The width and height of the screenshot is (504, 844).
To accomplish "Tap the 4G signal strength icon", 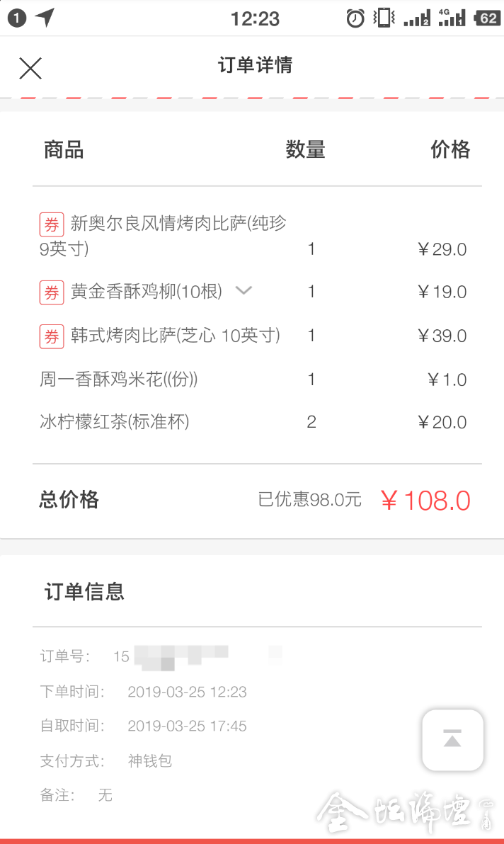I will (452, 18).
